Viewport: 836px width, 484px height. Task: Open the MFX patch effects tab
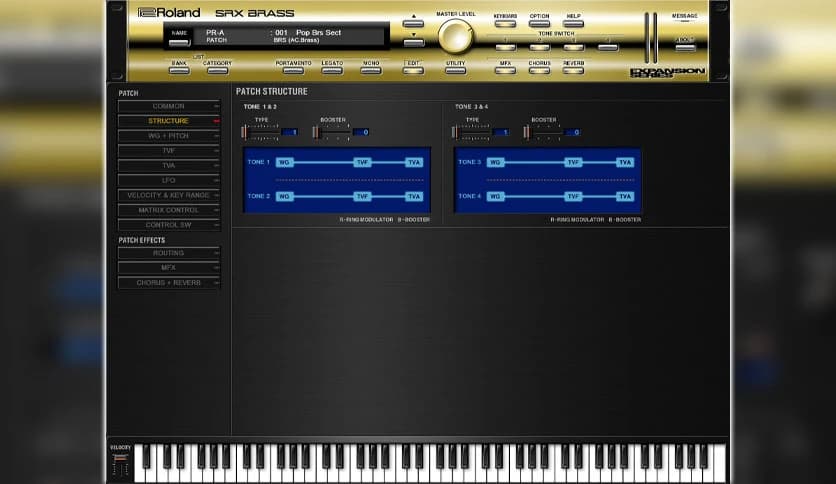[168, 268]
